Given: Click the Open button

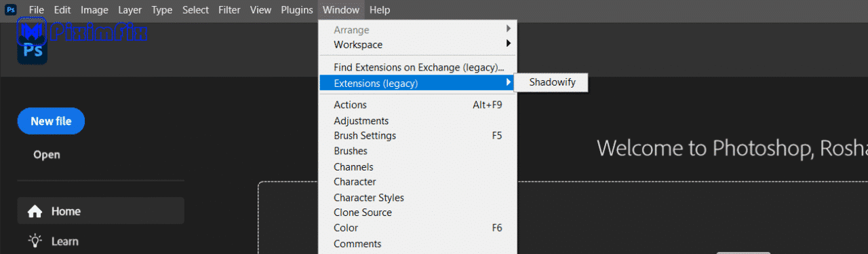Looking at the screenshot, I should click(47, 155).
